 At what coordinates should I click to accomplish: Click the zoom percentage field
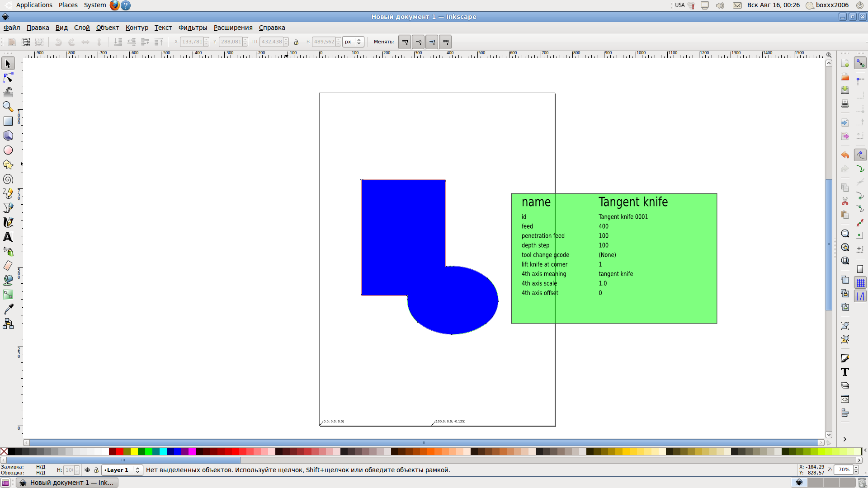[843, 470]
